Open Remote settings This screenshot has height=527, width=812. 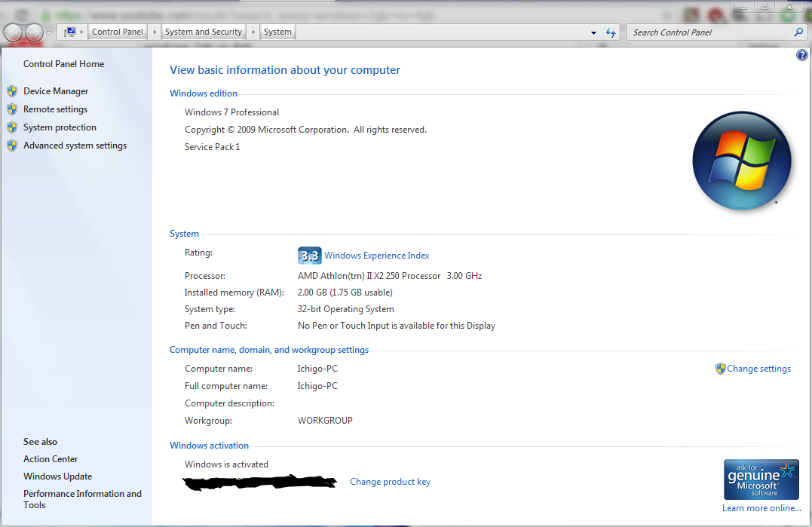pos(55,109)
